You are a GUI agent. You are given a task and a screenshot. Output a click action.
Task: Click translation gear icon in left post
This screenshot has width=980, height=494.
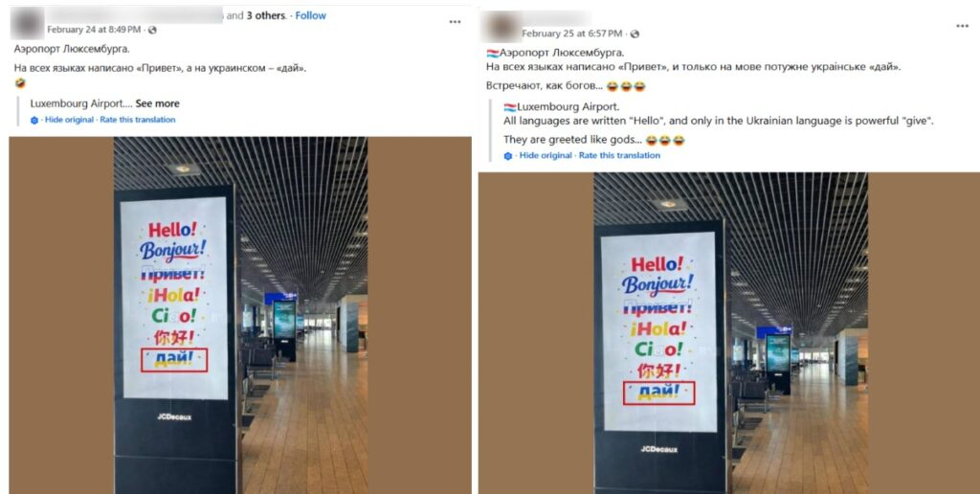(34, 120)
